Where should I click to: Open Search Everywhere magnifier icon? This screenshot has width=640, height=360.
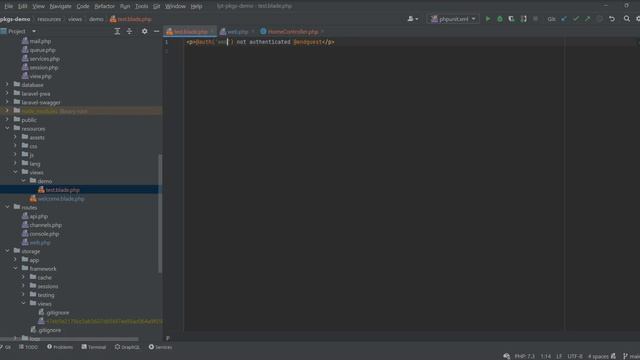point(627,19)
